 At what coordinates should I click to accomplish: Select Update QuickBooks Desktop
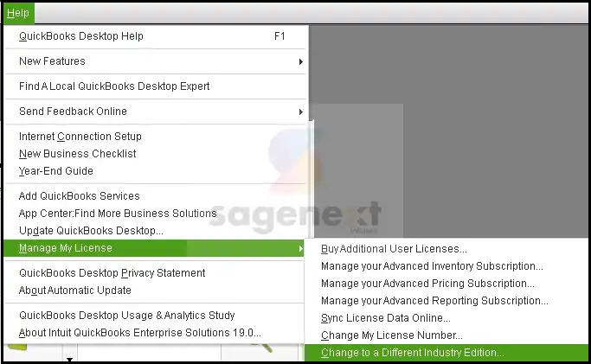tap(154, 230)
